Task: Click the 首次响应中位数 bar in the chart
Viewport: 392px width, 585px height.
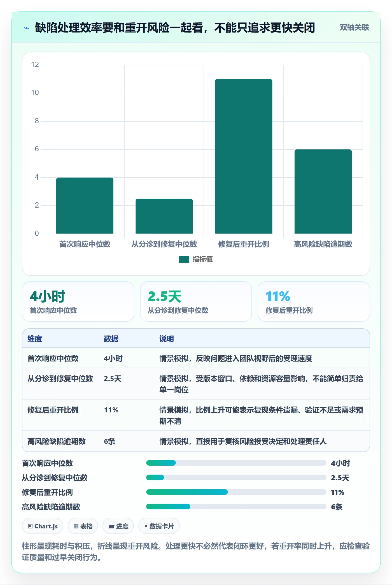Action: tap(85, 206)
